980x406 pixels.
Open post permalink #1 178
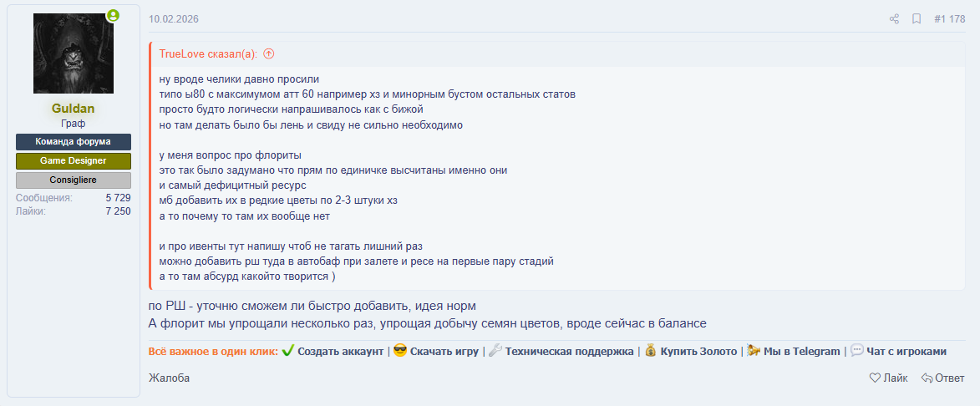(x=949, y=19)
